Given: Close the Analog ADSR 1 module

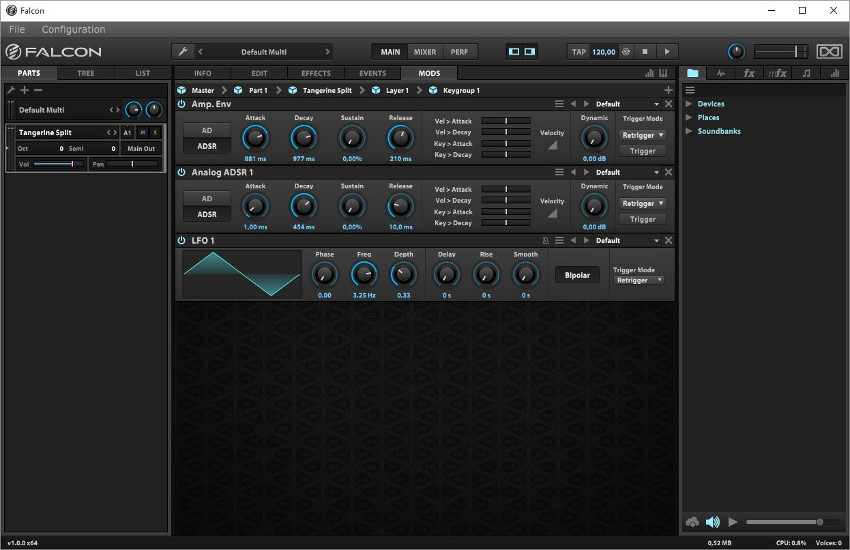Looking at the screenshot, I should (x=668, y=172).
